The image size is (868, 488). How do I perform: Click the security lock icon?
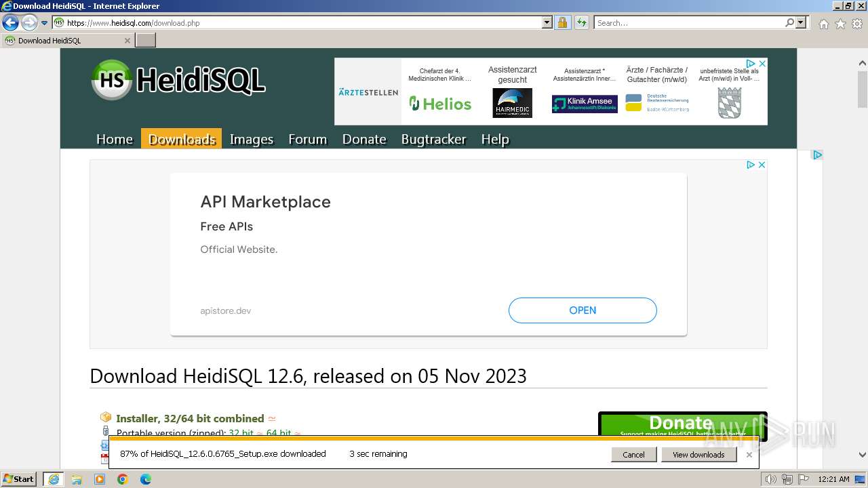tap(562, 23)
